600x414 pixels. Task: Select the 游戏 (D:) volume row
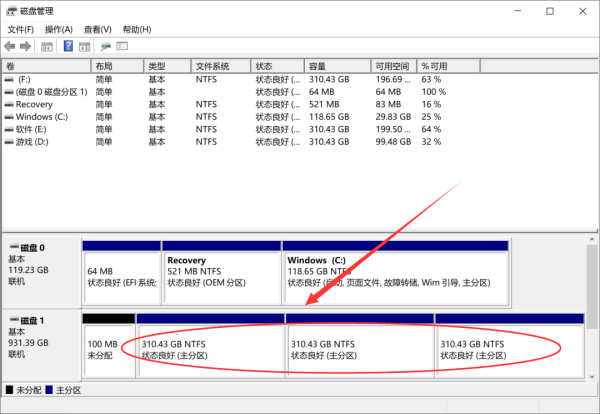[33, 142]
